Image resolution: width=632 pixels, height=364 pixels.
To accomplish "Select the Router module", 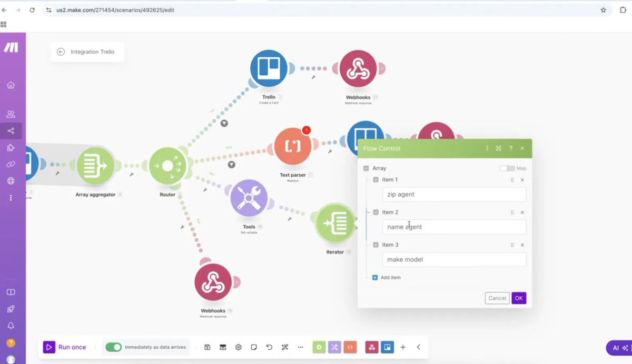I will click(167, 165).
